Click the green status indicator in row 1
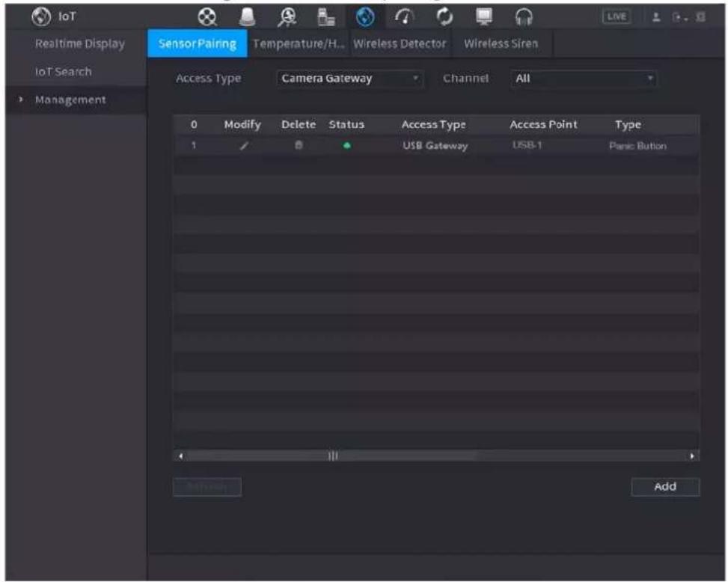Image resolution: width=728 pixels, height=582 pixels. (346, 146)
